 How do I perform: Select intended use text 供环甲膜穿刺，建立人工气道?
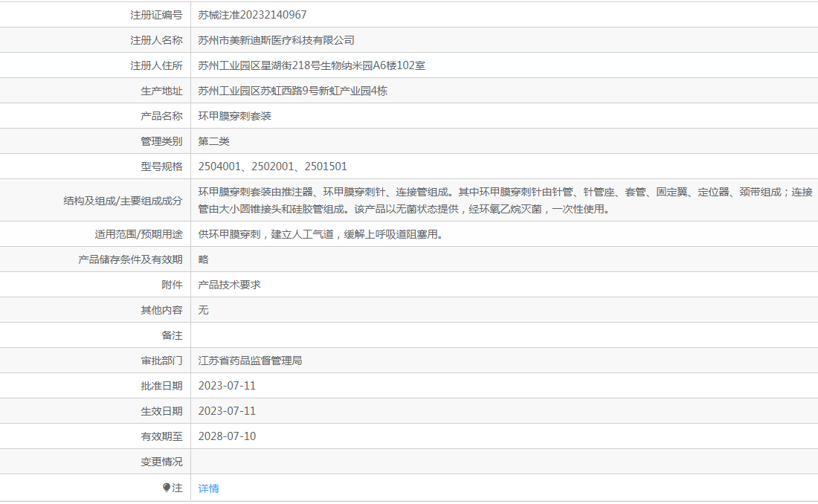coord(321,234)
